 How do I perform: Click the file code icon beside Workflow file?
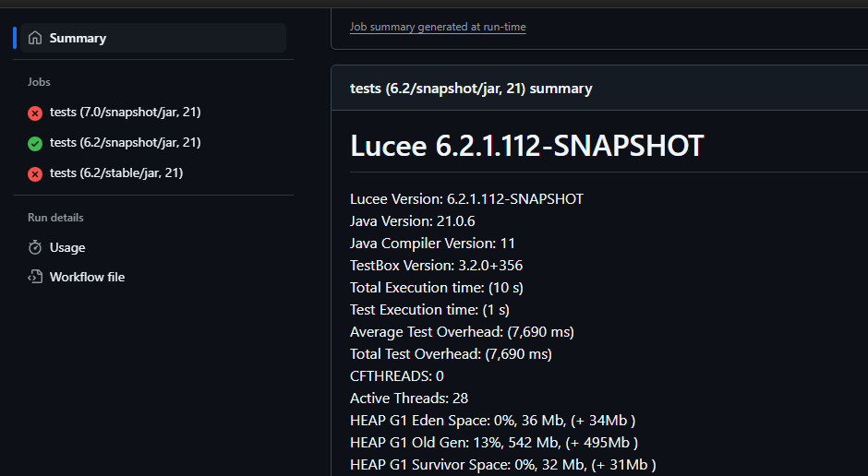click(x=35, y=277)
